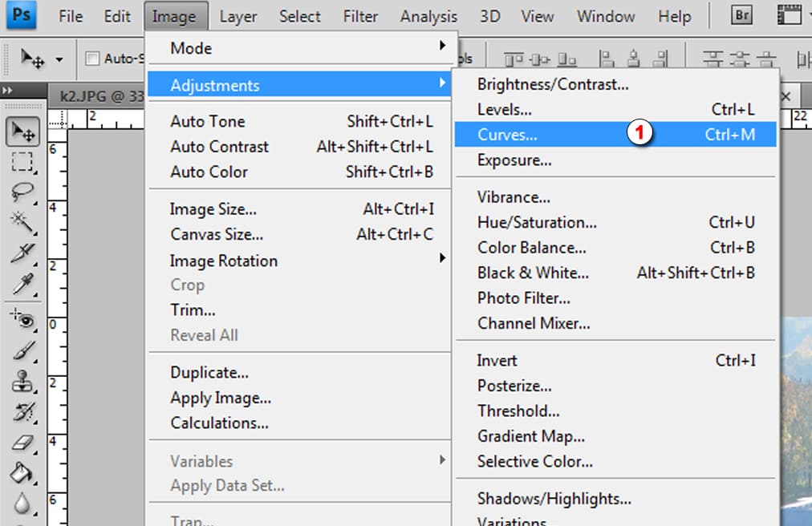Select the Move tool in toolbox

(x=22, y=131)
